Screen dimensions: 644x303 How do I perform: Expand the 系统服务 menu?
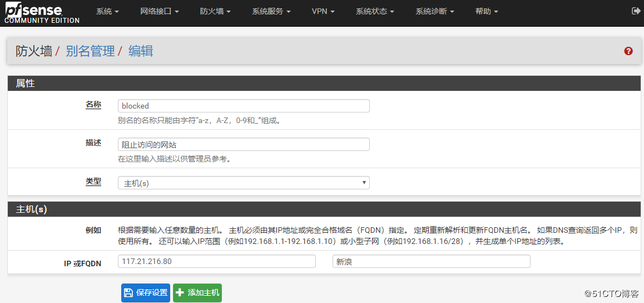click(271, 12)
